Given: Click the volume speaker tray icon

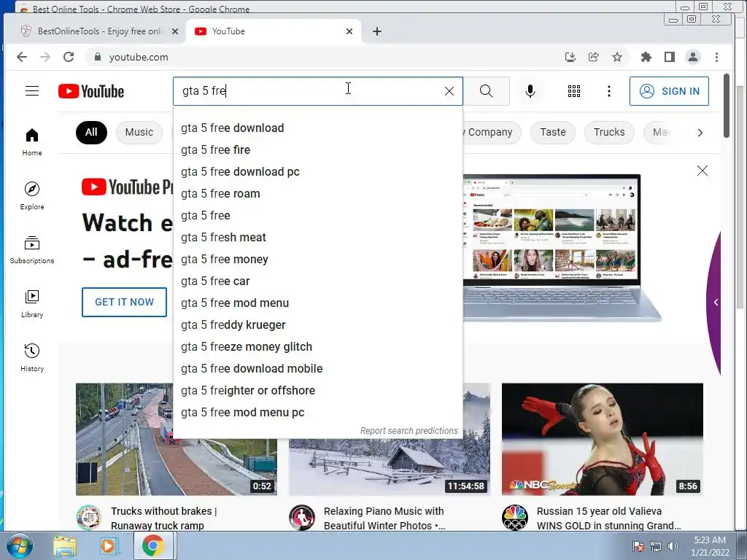Looking at the screenshot, I should (673, 546).
